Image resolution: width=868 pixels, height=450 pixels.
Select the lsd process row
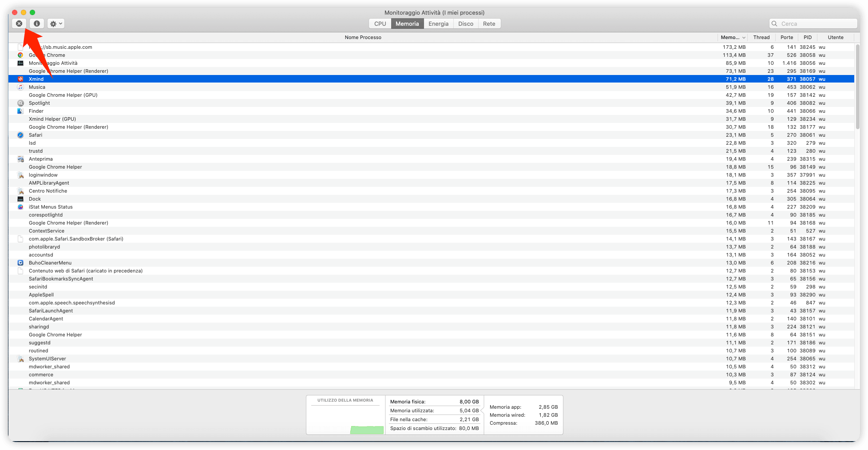pos(431,143)
